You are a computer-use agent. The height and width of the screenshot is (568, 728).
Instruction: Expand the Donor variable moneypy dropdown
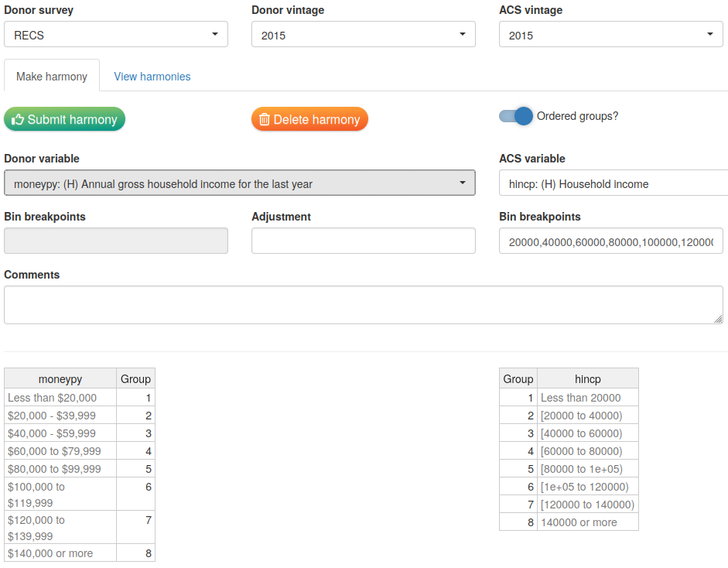coord(240,183)
